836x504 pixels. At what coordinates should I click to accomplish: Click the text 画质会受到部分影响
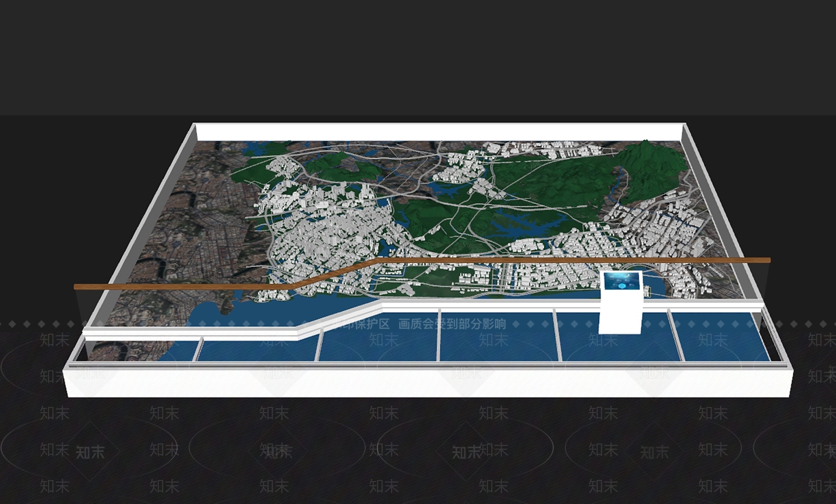point(452,324)
